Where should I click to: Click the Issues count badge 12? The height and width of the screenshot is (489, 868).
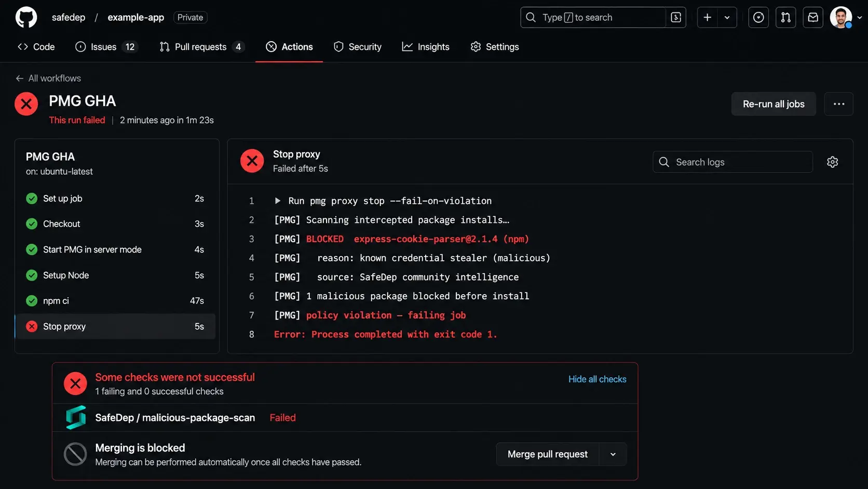(130, 47)
